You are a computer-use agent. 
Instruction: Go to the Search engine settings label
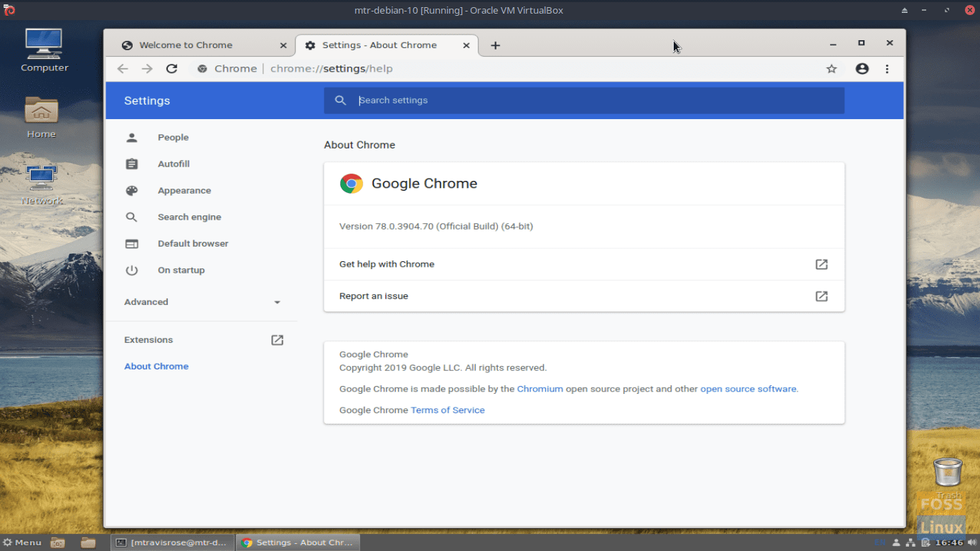[x=189, y=217]
